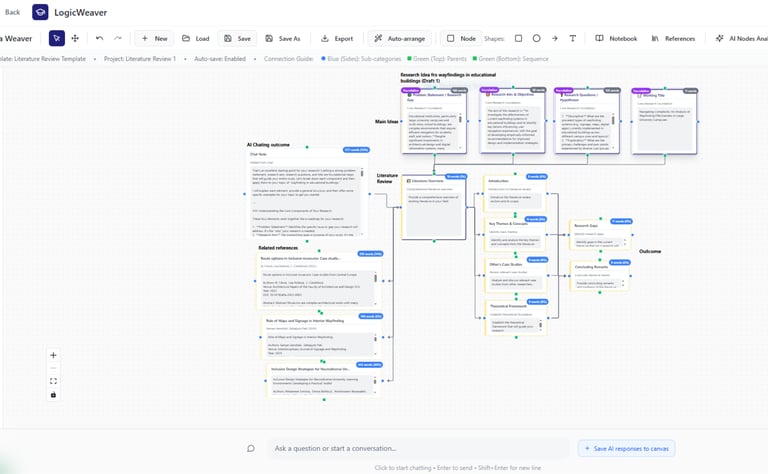768x474 pixels.
Task: Select the Other's Case Studies node
Action: [x=515, y=275]
